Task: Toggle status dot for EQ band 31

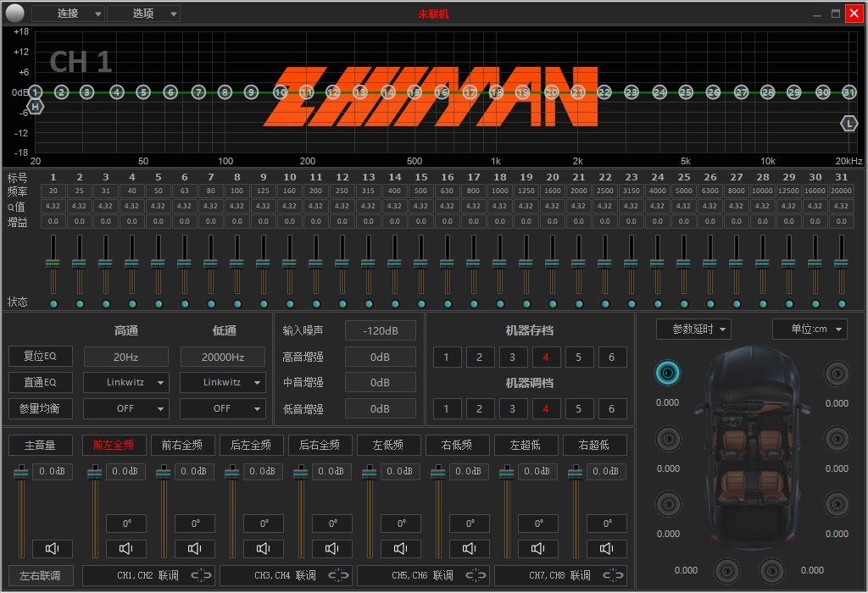Action: pyautogui.click(x=842, y=303)
